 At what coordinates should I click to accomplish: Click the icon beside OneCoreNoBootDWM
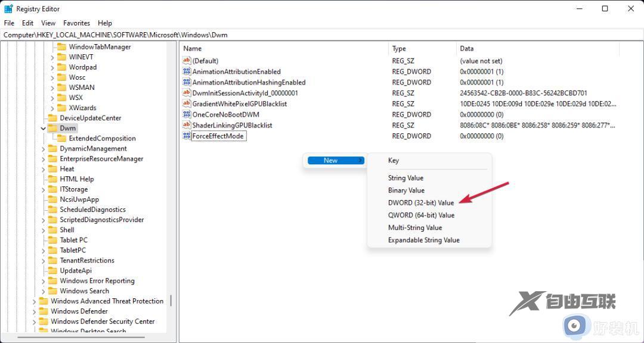coord(187,114)
